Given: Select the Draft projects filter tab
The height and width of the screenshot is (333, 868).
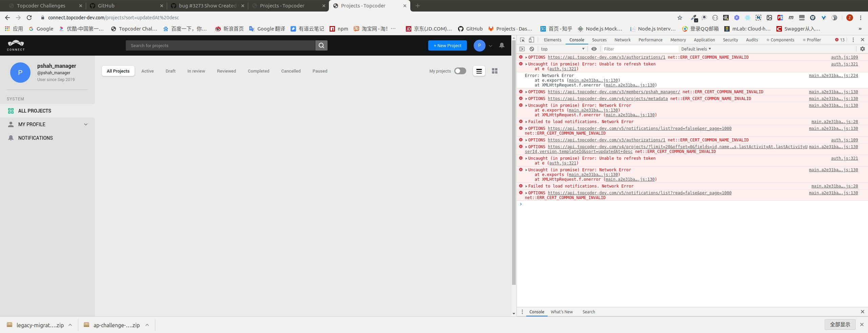Looking at the screenshot, I should (x=171, y=71).
